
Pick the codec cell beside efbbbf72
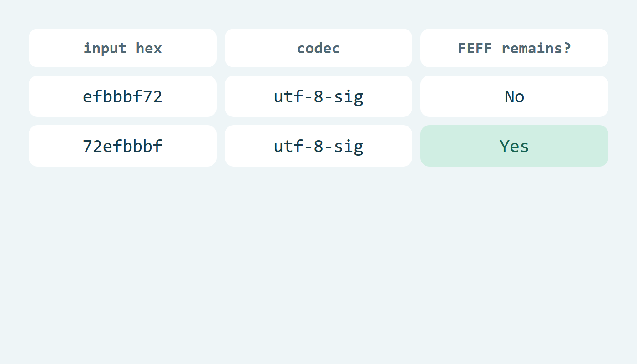(318, 96)
